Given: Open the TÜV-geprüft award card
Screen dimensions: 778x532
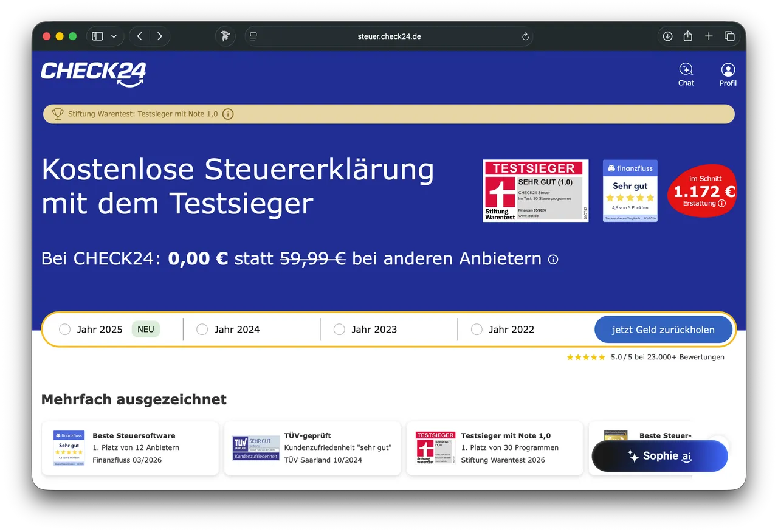Looking at the screenshot, I should [312, 448].
